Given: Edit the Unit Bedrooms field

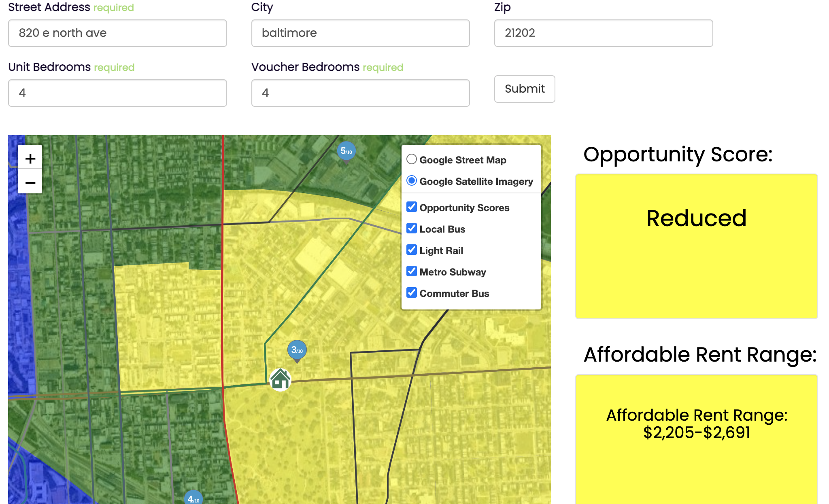Looking at the screenshot, I should click(x=117, y=93).
